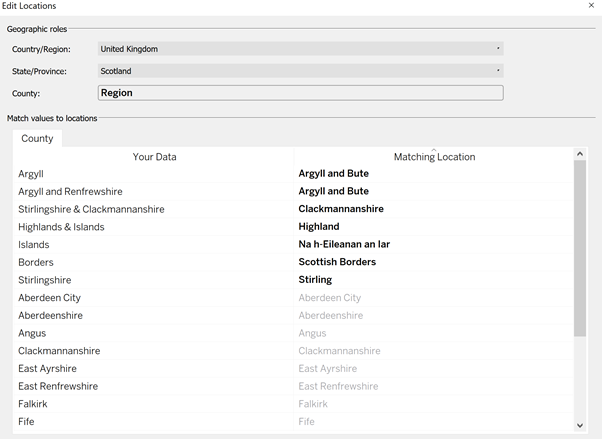Select the greyed Angus matching location
The height and width of the screenshot is (439, 602).
click(313, 333)
